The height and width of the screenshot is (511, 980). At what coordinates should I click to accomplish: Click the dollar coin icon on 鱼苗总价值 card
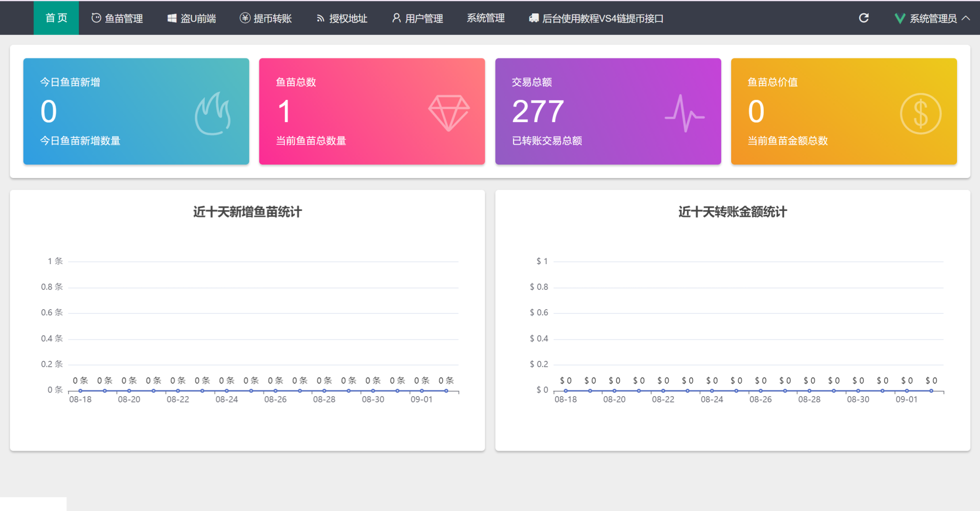pyautogui.click(x=921, y=113)
